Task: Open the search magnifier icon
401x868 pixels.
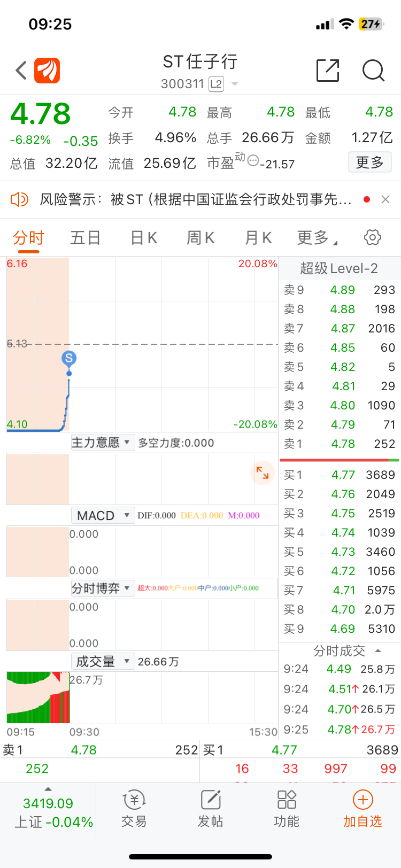Action: [373, 70]
